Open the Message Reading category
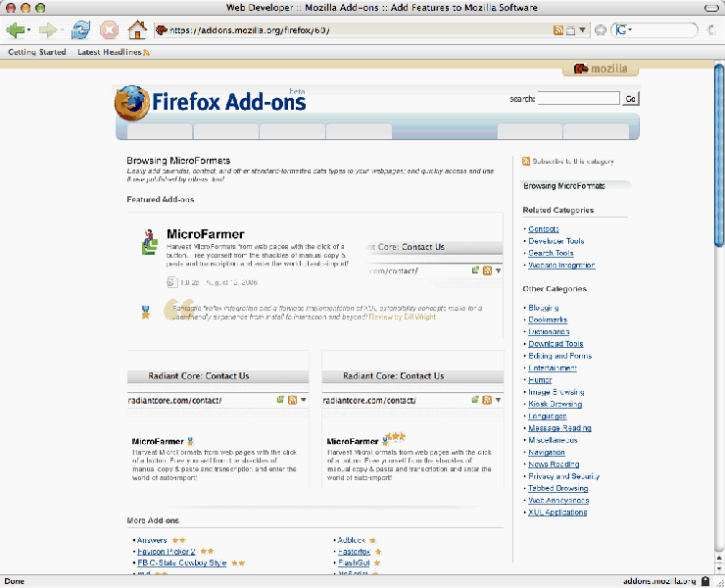Viewport: 725px width, 588px height. click(559, 428)
